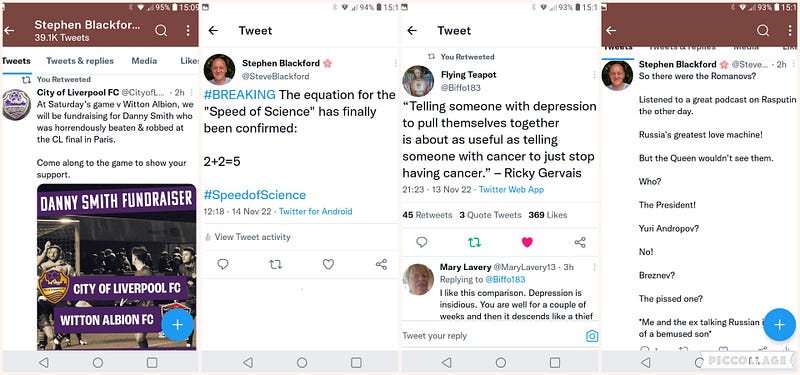Open search on Stephen Blackford profile header
Screen dimensions: 800x375
point(161,31)
